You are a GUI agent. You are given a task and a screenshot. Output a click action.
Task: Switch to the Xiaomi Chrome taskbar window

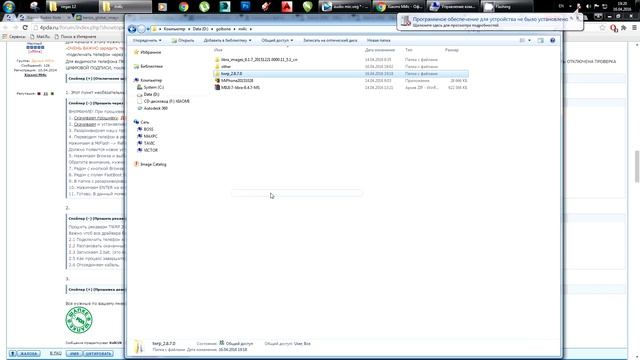(x=400, y=7)
